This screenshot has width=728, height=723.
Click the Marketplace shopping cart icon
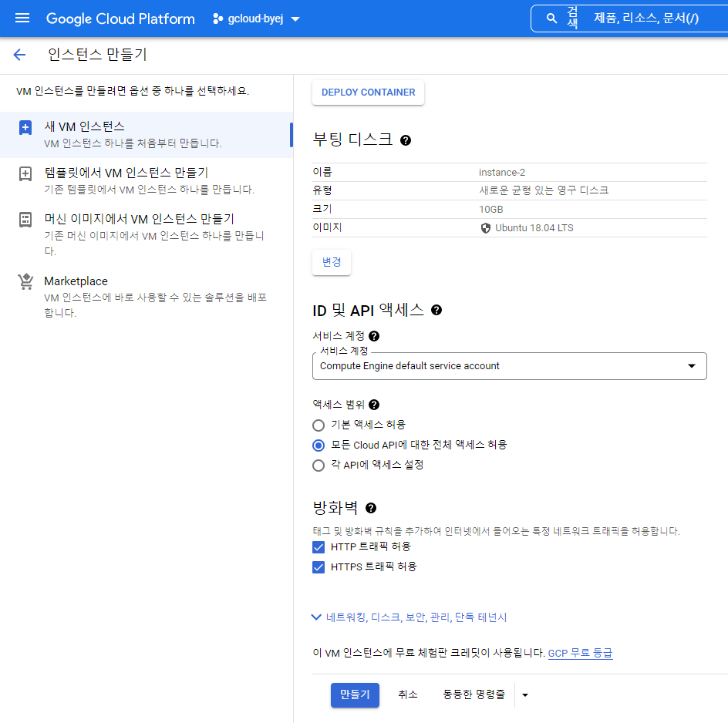point(25,281)
